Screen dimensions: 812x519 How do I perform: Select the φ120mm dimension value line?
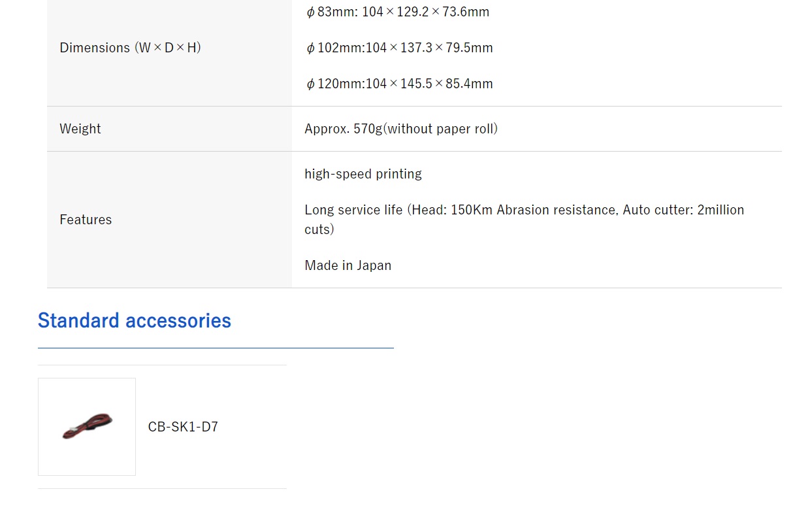[399, 84]
